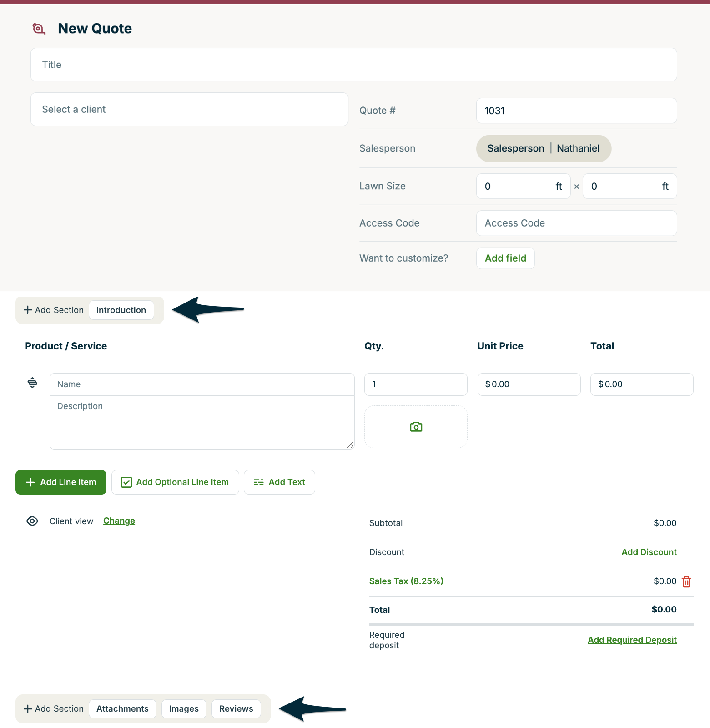Add the Introduction section
The image size is (710, 728).
pos(121,310)
